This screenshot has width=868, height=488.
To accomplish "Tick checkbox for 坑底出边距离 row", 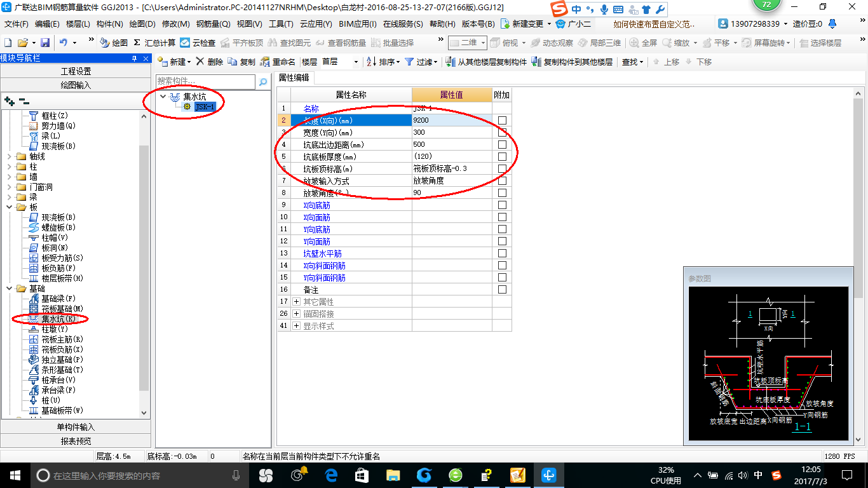I will tap(502, 144).
